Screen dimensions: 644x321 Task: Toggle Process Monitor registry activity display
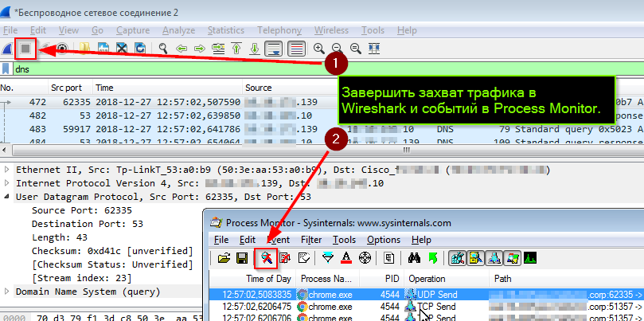(x=457, y=258)
